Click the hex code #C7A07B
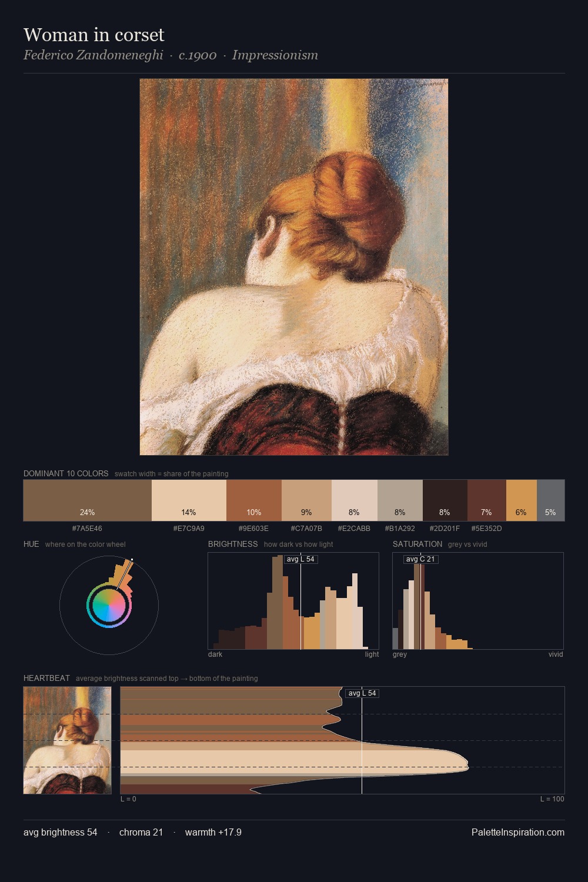Screen dimensions: 588x882 click(306, 529)
